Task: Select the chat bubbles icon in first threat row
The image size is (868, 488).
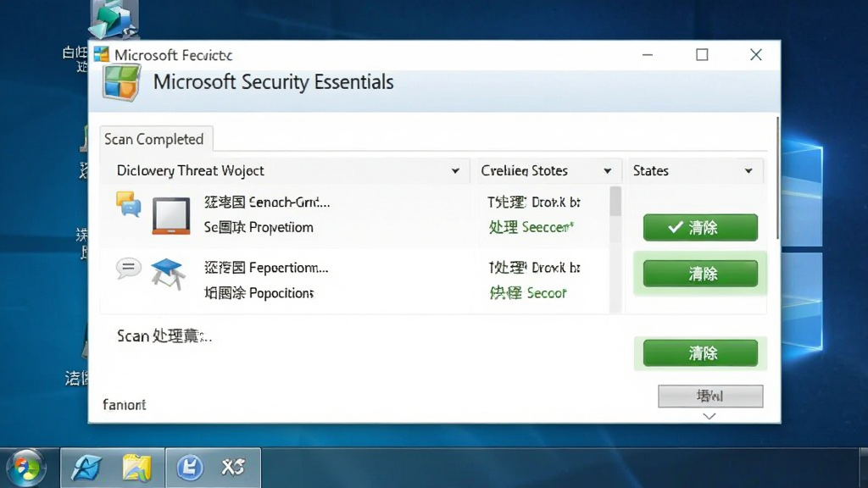Action: [129, 203]
